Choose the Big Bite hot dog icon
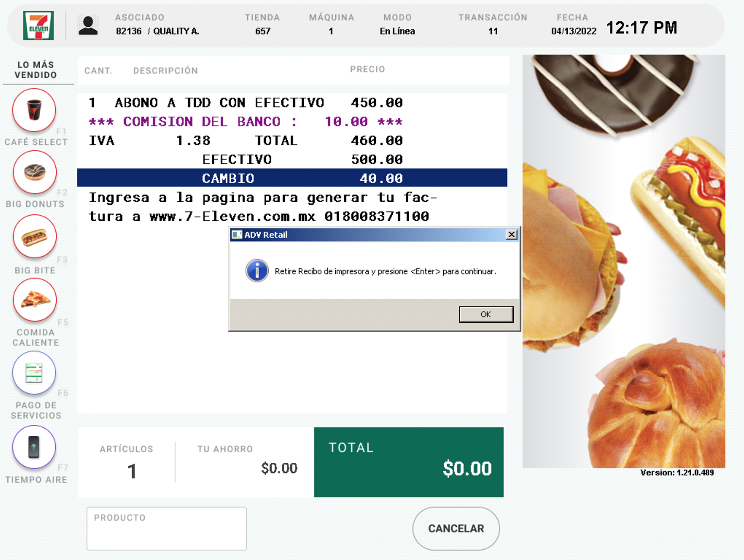Image resolution: width=744 pixels, height=560 pixels. tap(35, 236)
